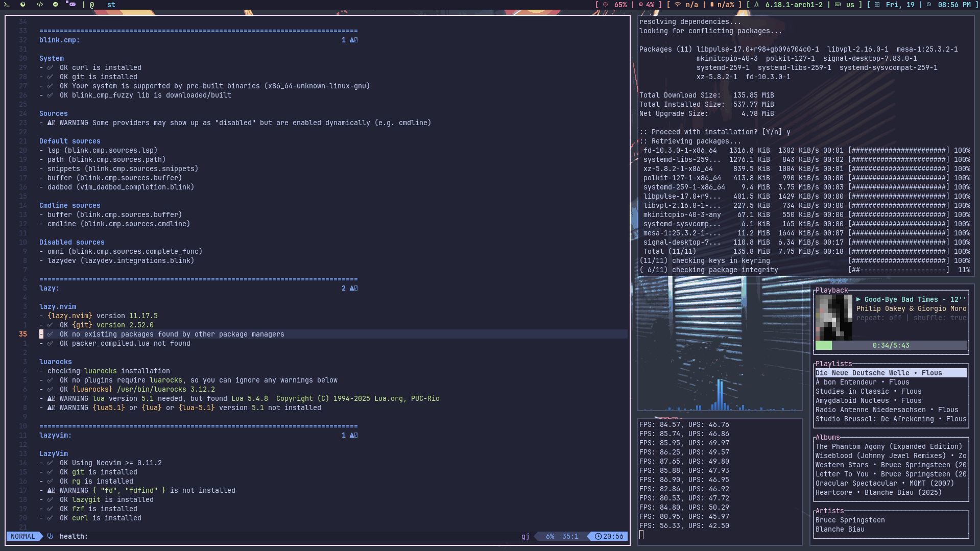Click the blink.cmp: section heading
Image resolution: width=980 pixels, height=551 pixels.
click(x=59, y=40)
